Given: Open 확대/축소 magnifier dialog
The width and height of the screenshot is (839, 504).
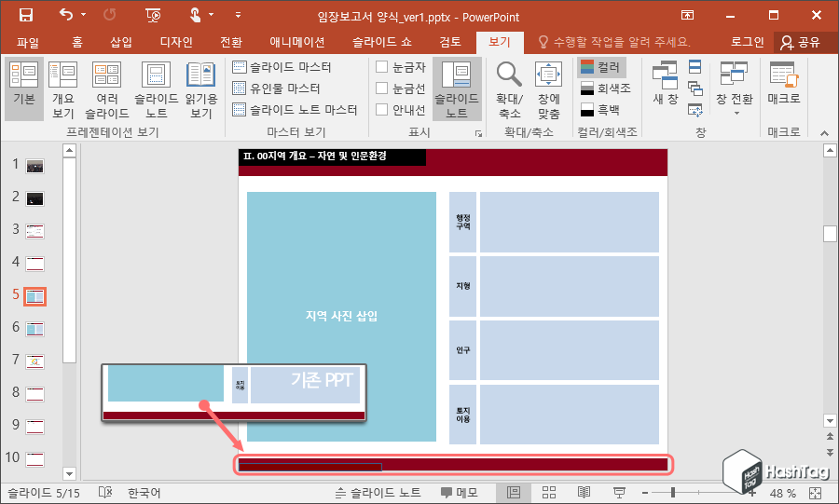Looking at the screenshot, I should coord(509,89).
